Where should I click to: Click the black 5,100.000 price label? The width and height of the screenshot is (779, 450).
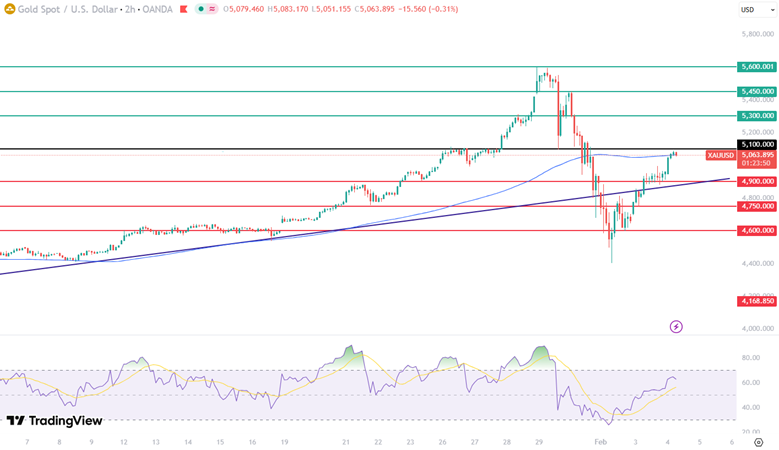point(756,144)
